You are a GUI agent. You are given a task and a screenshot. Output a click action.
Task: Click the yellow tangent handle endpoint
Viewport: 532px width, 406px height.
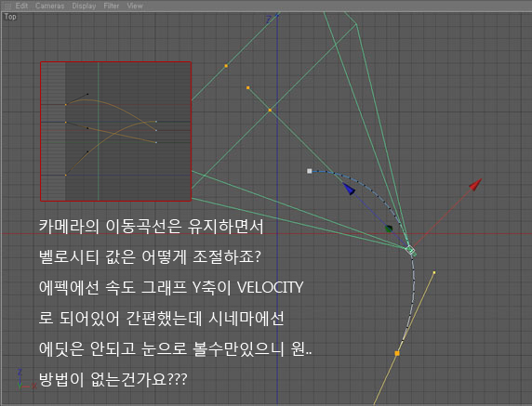click(434, 272)
